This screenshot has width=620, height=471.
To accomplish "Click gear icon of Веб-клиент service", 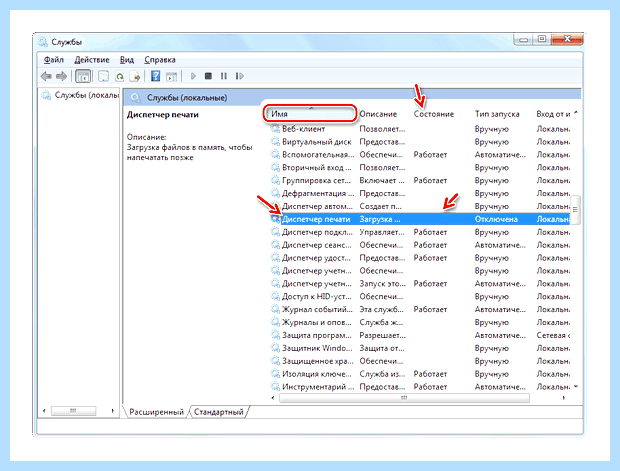I will (x=275, y=129).
